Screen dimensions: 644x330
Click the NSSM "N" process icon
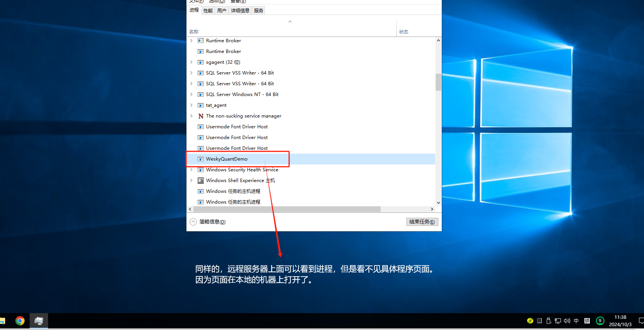201,116
